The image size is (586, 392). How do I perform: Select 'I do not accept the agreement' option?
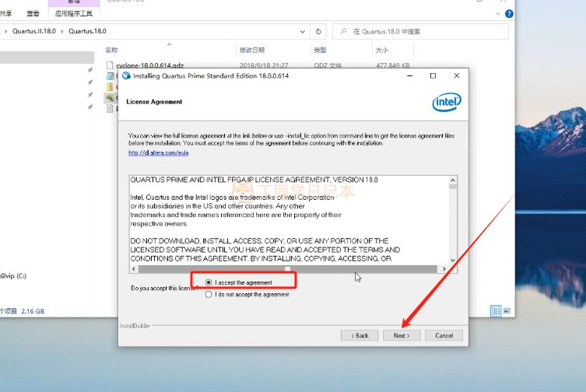(x=209, y=295)
